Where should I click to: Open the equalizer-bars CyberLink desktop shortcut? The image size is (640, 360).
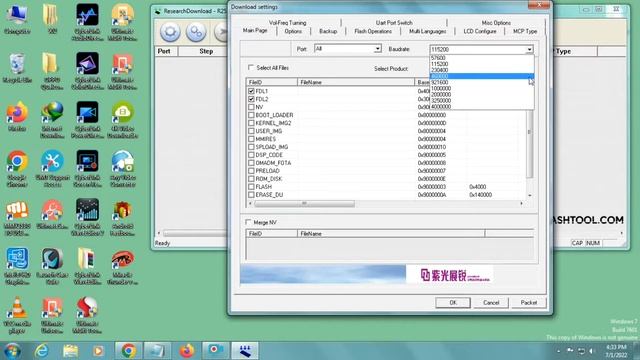(87, 217)
